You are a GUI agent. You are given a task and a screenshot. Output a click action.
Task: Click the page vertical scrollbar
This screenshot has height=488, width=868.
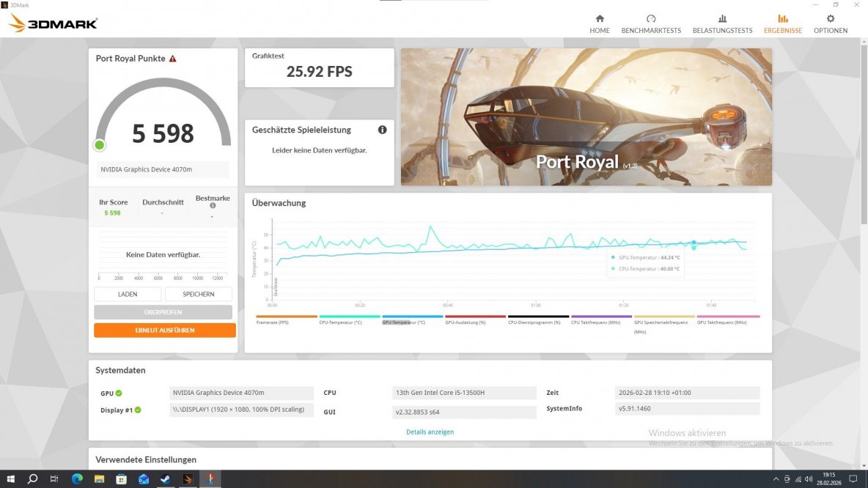point(864,133)
